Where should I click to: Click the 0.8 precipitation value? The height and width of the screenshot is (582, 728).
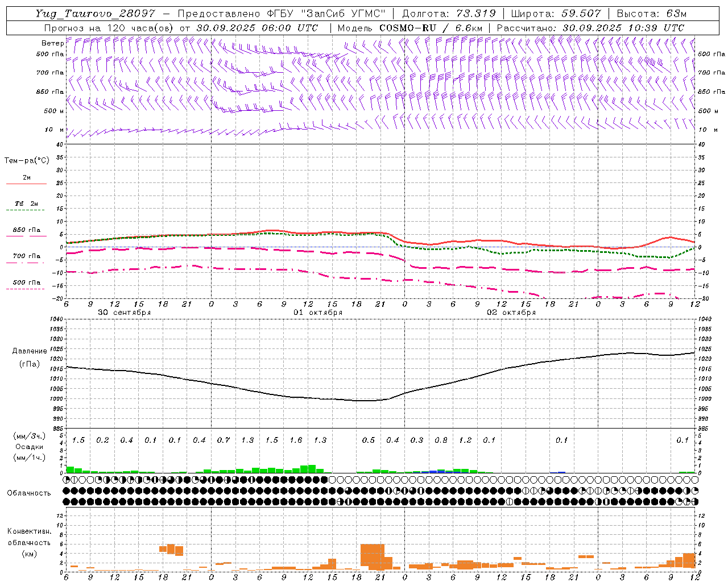click(x=441, y=440)
